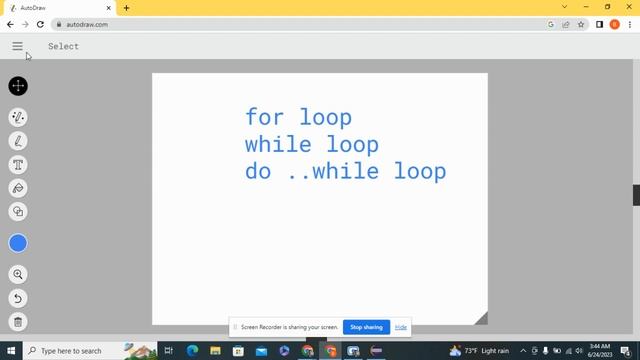Open the Chrome profile avatar
640x360 pixels.
pyautogui.click(x=615, y=24)
